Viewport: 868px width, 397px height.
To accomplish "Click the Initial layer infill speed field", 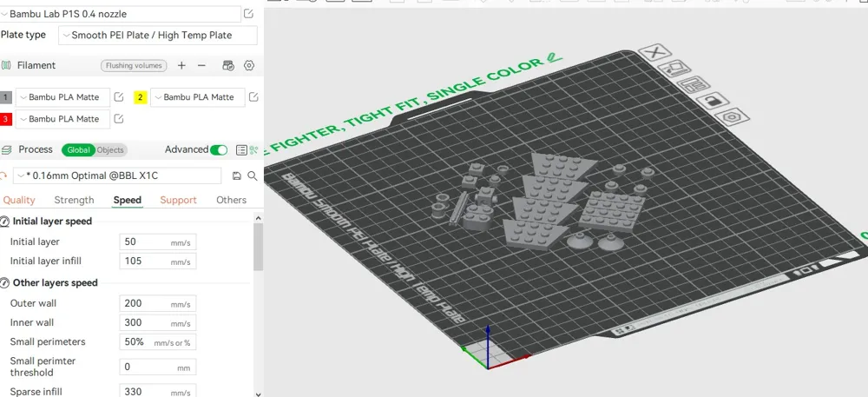I will (158, 261).
